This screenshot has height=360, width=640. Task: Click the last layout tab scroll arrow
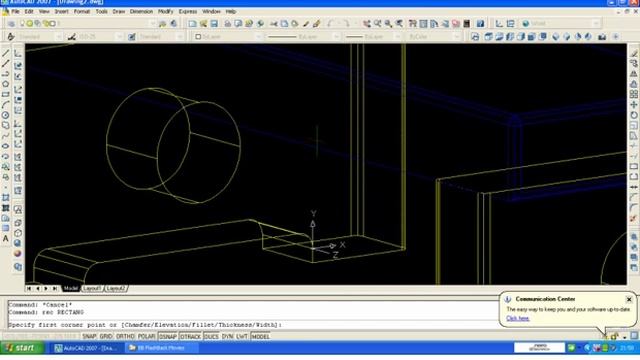tap(55, 289)
